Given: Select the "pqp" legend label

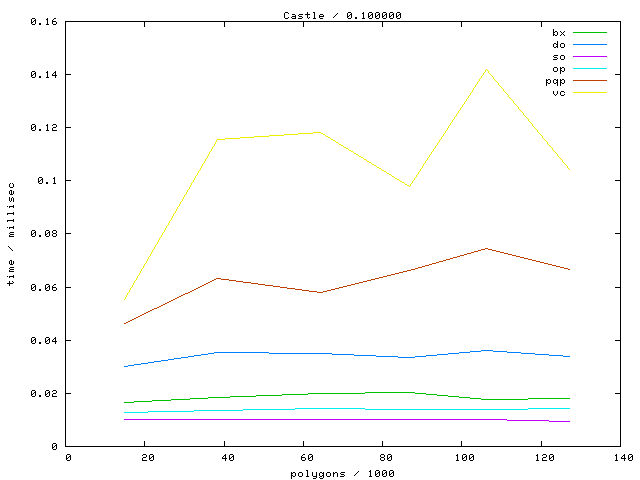Looking at the screenshot, I should pos(555,81).
